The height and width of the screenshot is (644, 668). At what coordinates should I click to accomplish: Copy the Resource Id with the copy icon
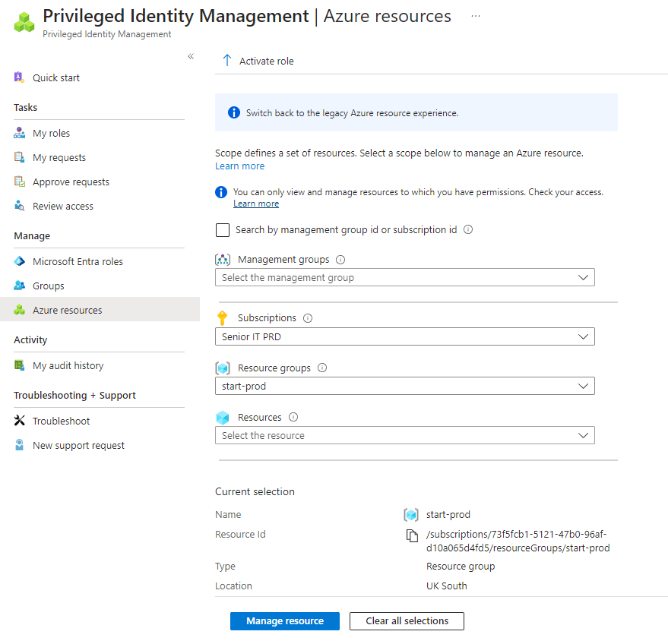click(412, 535)
